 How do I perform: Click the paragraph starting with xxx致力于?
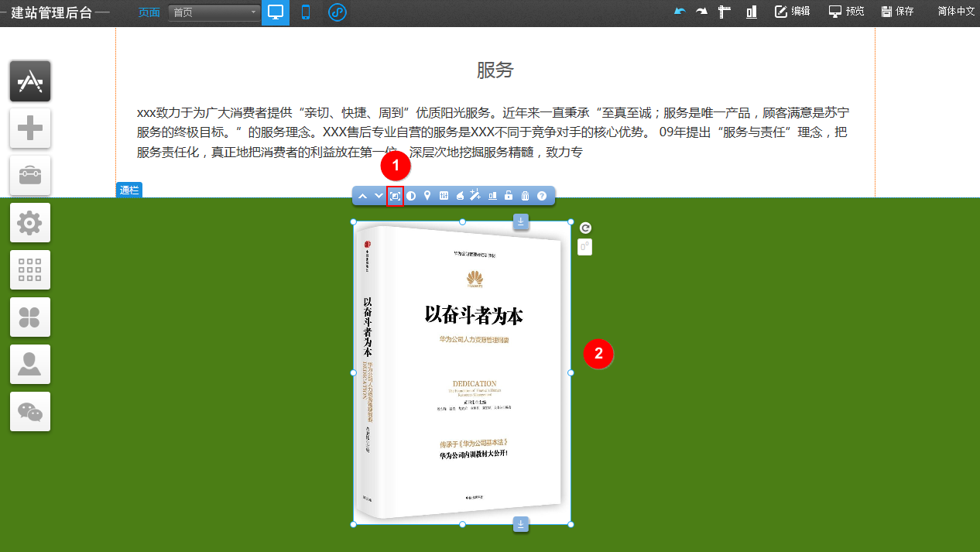coord(493,132)
